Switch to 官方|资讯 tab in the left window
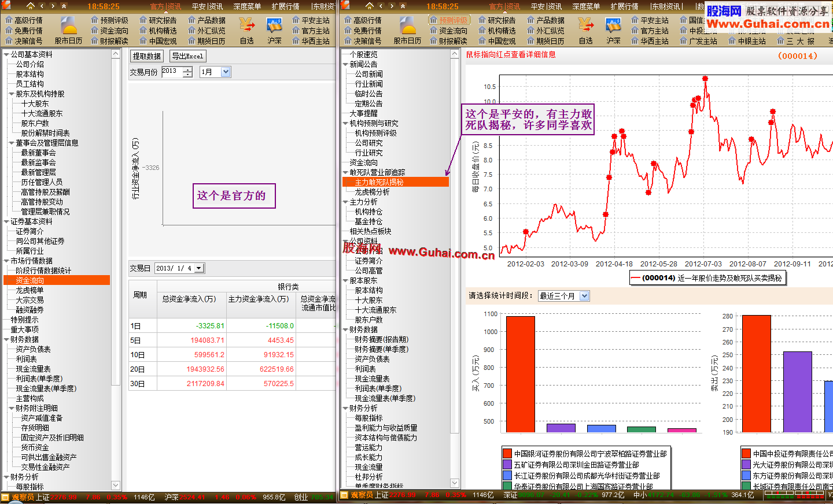Viewport: 833px width, 504px height. 165,6
